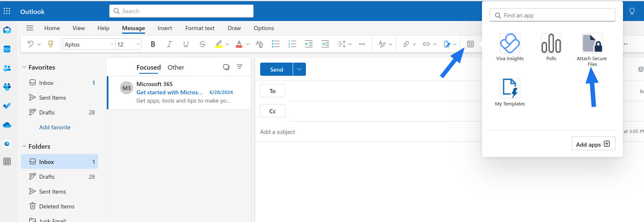Click the Undo arrow button
The width and height of the screenshot is (644, 222).
31,44
